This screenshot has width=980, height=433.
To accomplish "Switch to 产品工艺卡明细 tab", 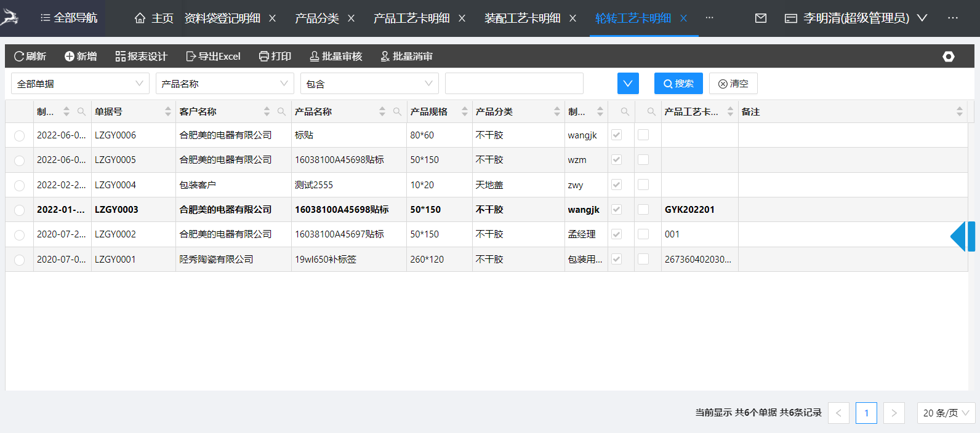I will point(411,18).
